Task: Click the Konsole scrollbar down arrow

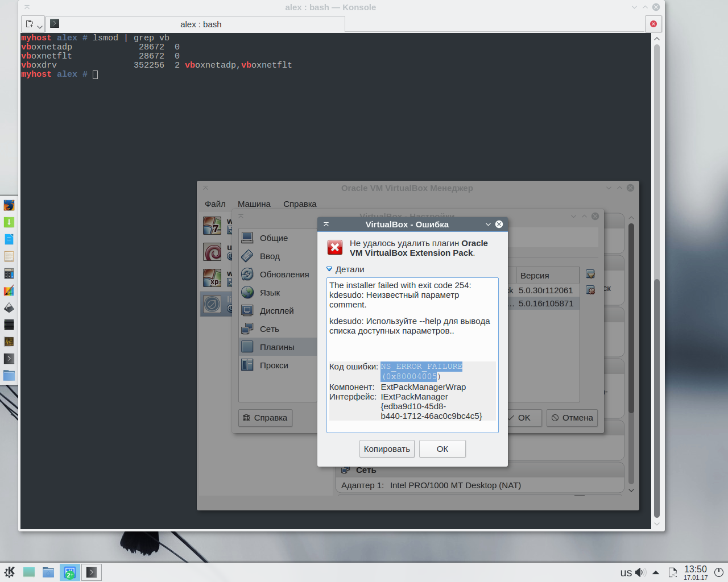Action: [657, 524]
